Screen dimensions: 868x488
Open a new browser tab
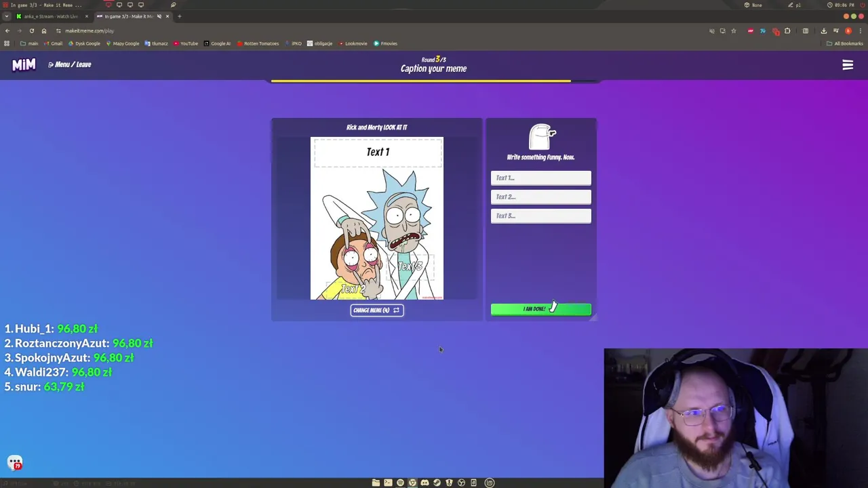tap(179, 16)
